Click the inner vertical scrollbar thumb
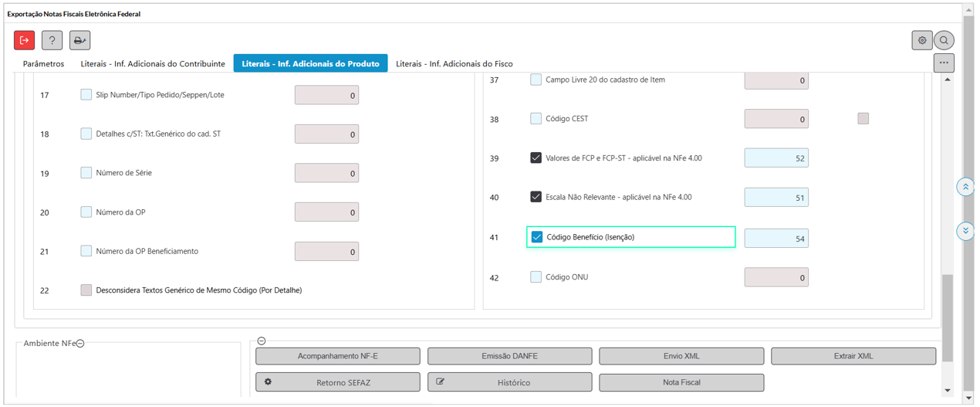Viewport: 980px width, 407px height. click(x=948, y=317)
